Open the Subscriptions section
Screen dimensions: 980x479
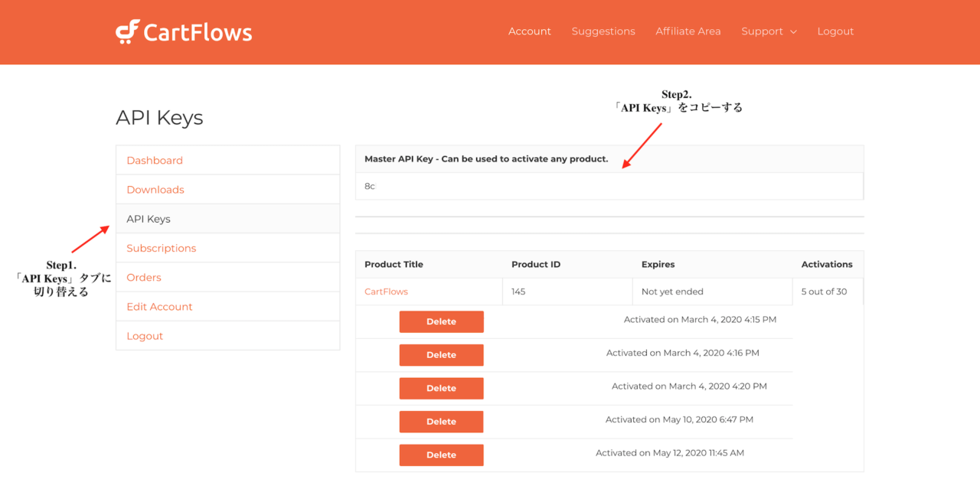click(161, 247)
